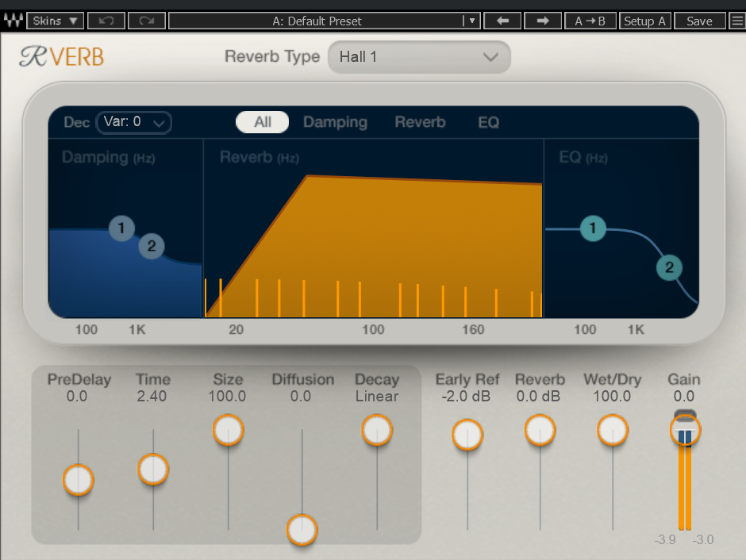
Task: Open the Dec Var: 0 dropdown
Action: [x=133, y=122]
